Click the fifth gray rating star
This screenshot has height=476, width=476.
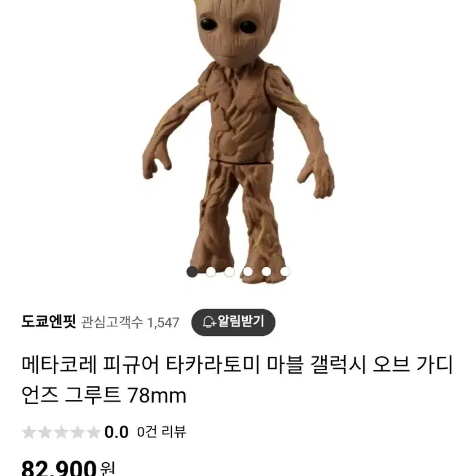tap(93, 432)
